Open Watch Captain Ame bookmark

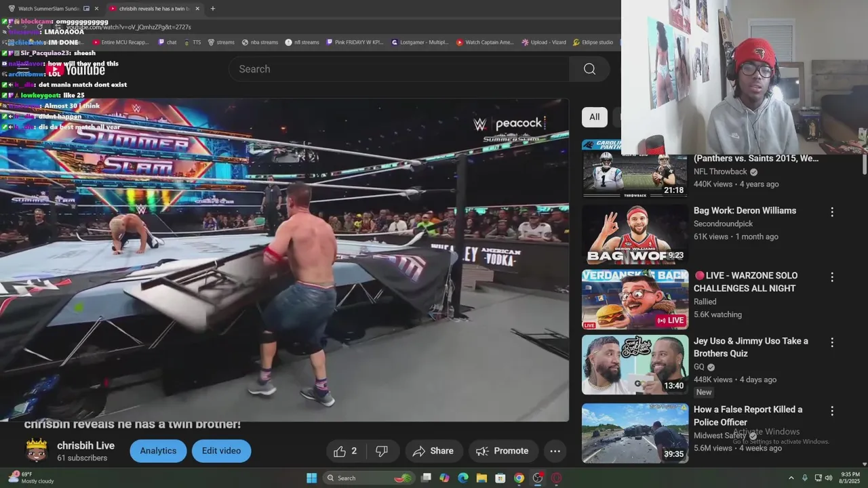[485, 42]
